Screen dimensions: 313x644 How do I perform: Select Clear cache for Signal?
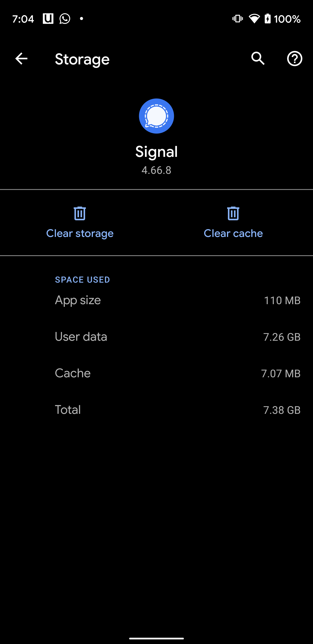tap(233, 233)
